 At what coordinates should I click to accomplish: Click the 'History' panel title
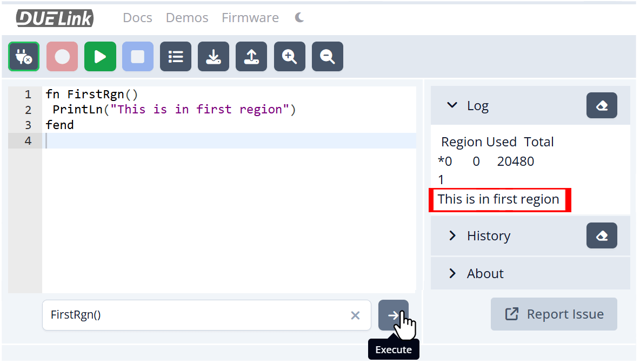tap(489, 236)
